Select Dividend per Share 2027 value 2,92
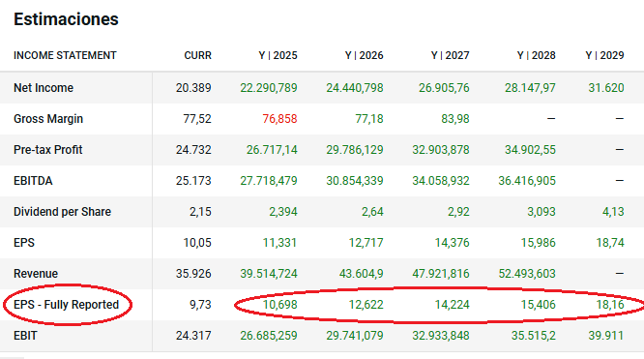This screenshot has width=644, height=359. tap(458, 212)
